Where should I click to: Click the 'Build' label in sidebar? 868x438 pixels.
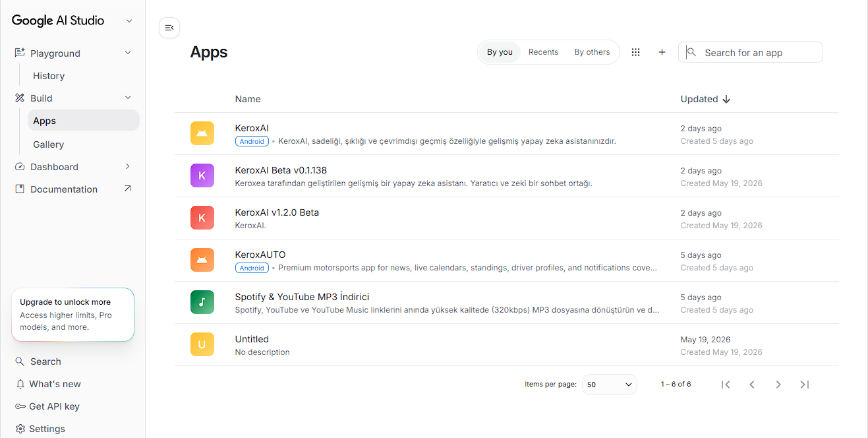pos(41,98)
